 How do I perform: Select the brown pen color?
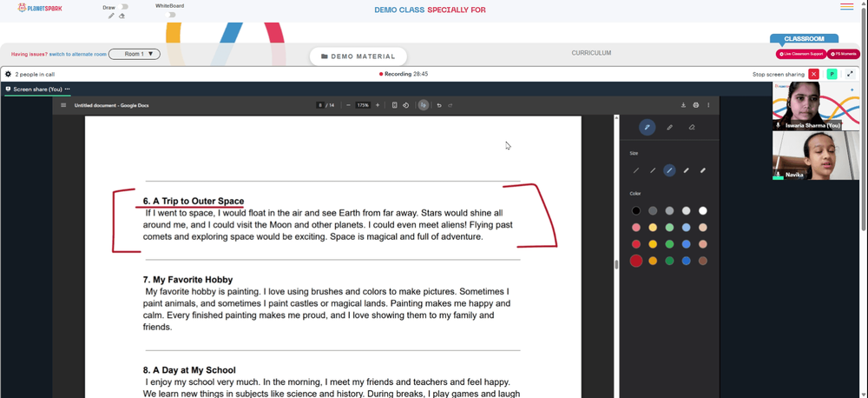(x=703, y=261)
